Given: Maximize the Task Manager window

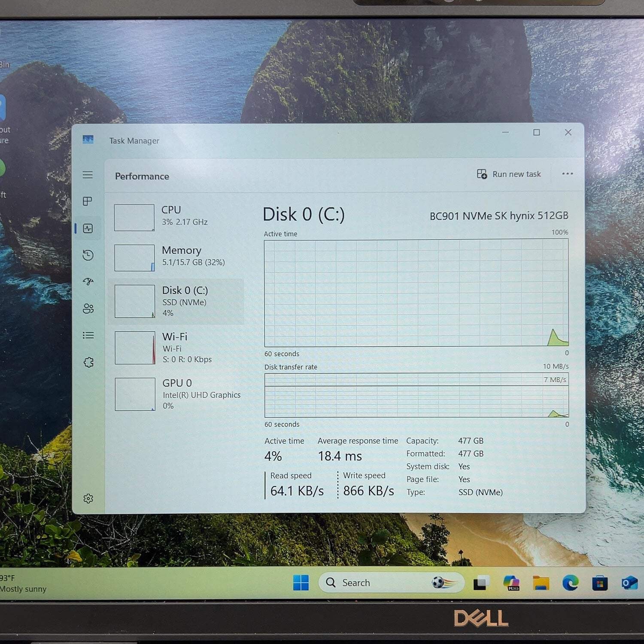Looking at the screenshot, I should coord(537,132).
